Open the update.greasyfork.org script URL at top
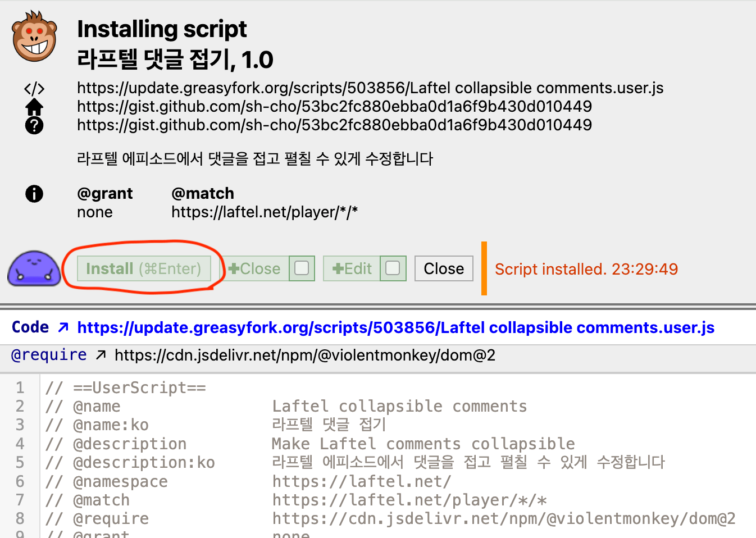This screenshot has width=756, height=538. tap(370, 88)
